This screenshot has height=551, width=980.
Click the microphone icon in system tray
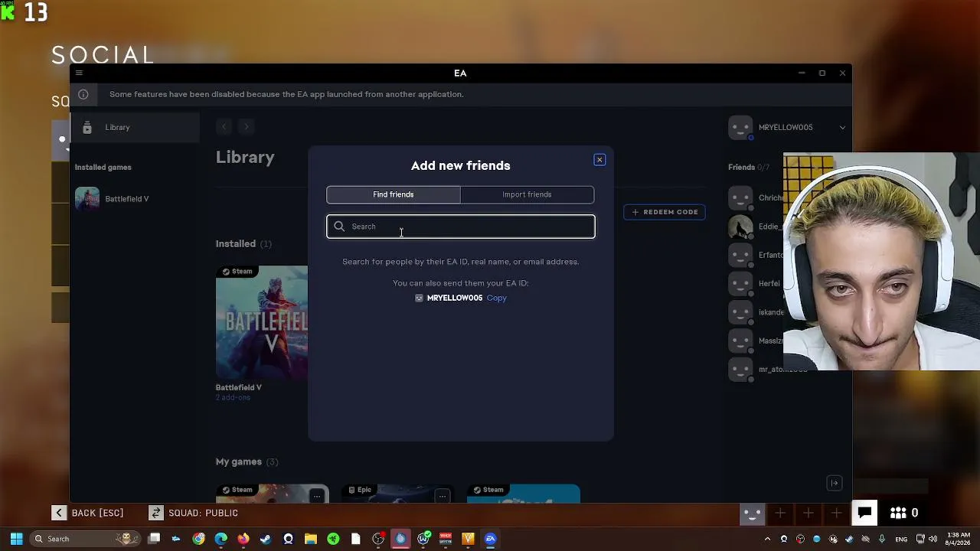882,539
